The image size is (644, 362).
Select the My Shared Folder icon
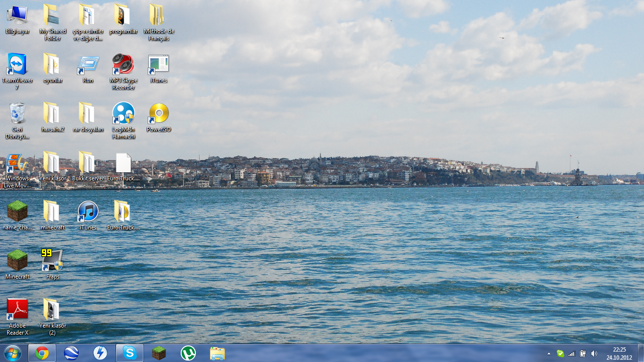(53, 22)
